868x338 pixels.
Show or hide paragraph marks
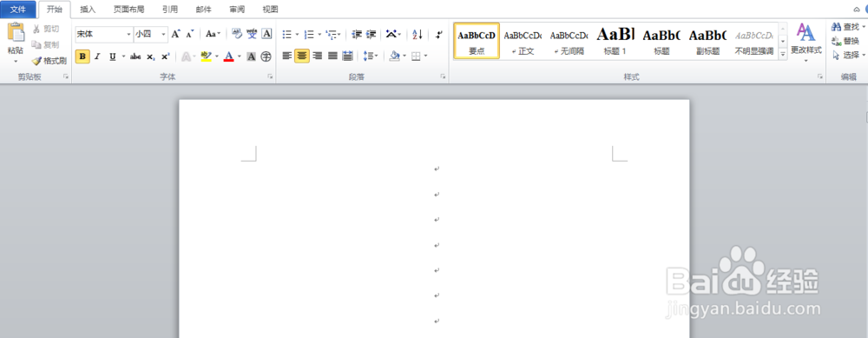point(439,35)
